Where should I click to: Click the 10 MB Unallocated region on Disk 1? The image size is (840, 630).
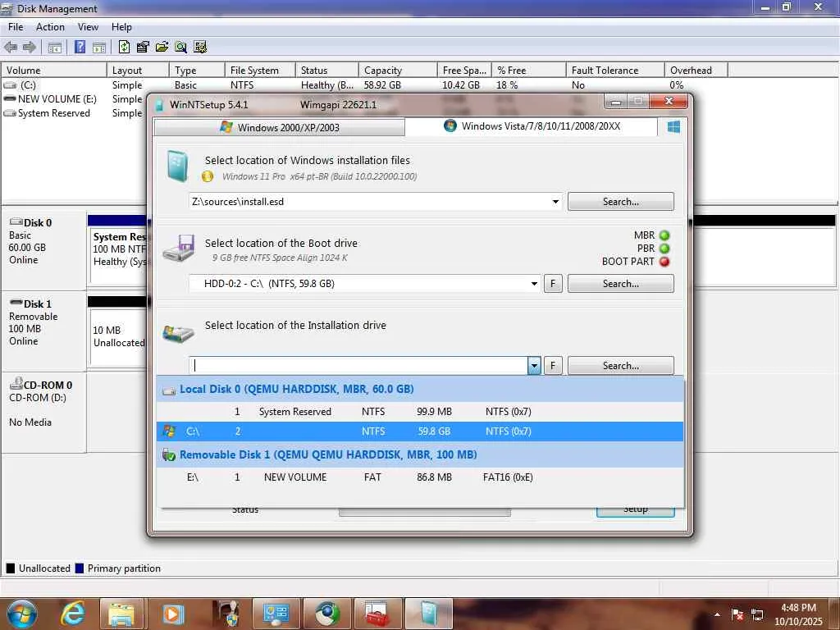click(118, 336)
